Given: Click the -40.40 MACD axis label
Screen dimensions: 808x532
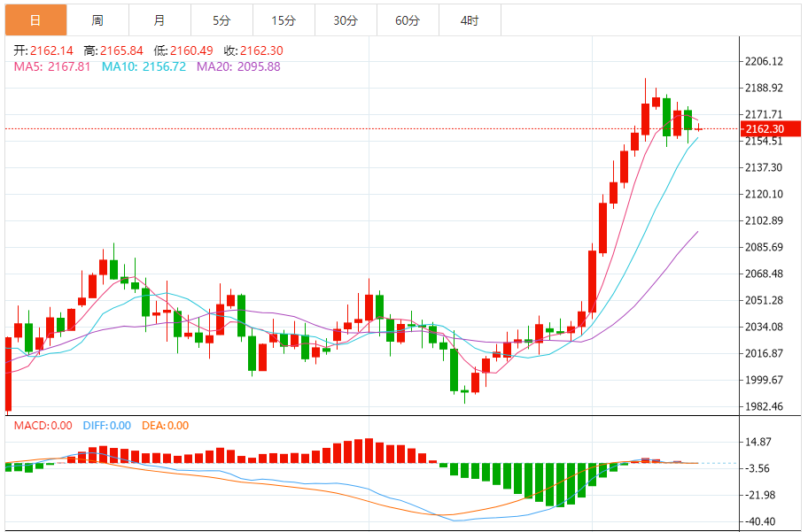Looking at the screenshot, I should (x=760, y=521).
